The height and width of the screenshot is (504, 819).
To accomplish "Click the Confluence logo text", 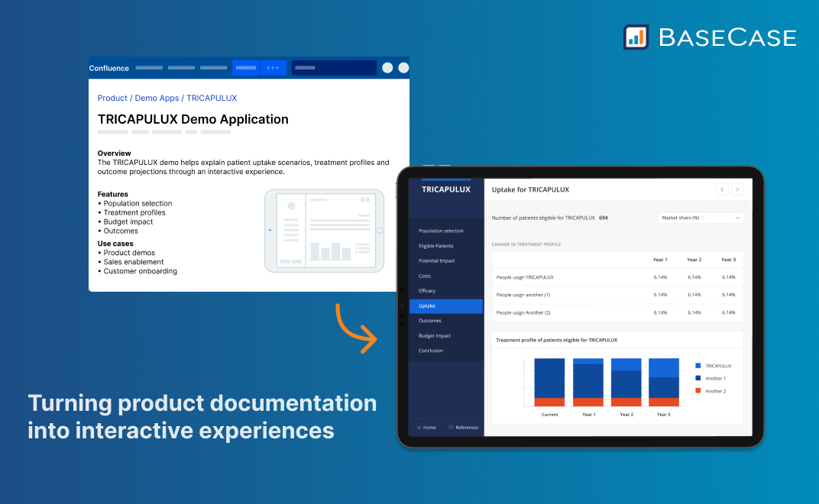I will click(x=108, y=68).
